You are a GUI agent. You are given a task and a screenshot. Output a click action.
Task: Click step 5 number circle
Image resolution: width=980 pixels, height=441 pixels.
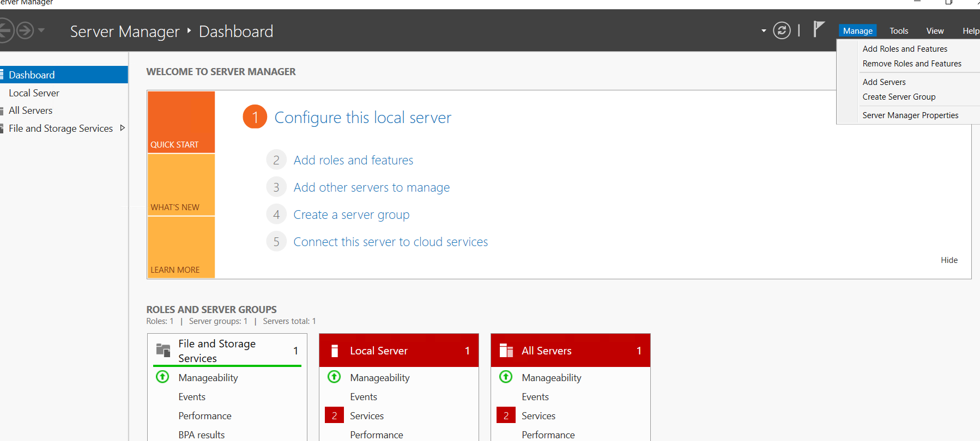[276, 242]
